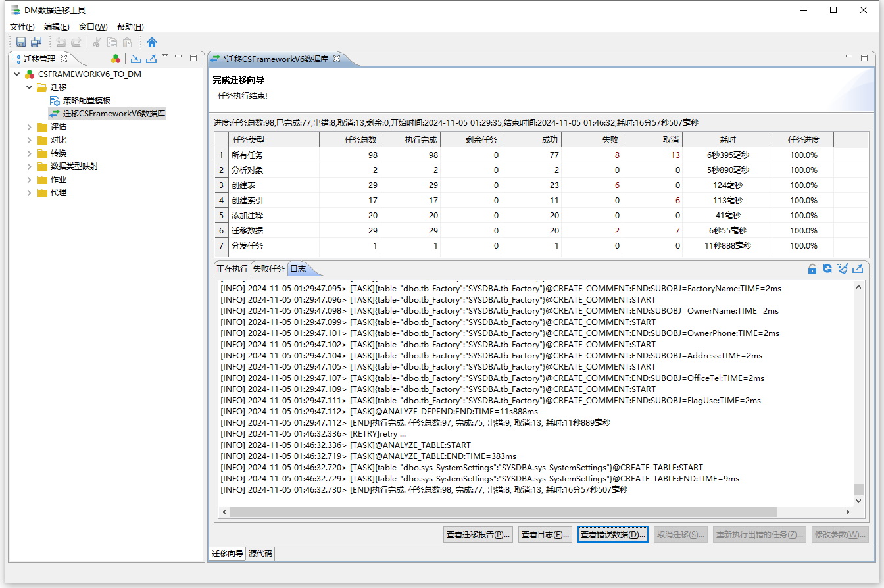Screen dimensions: 884x588
Task: Click the Save icon in the toolbar
Action: click(21, 42)
